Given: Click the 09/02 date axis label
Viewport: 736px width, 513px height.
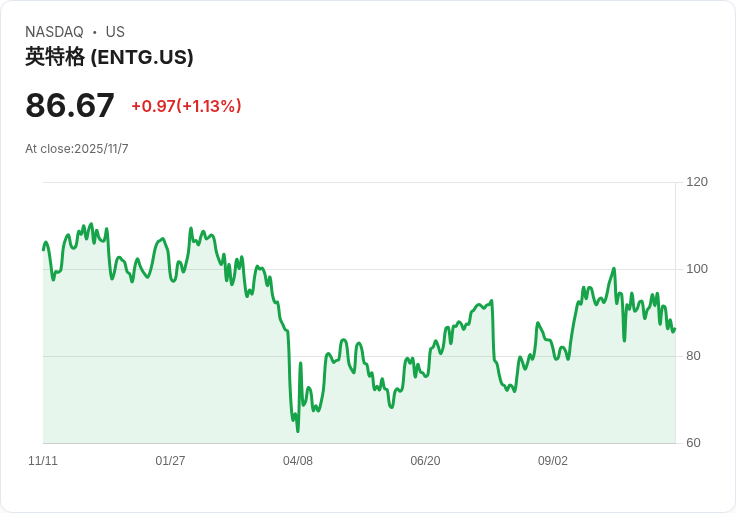Looking at the screenshot, I should (x=553, y=461).
